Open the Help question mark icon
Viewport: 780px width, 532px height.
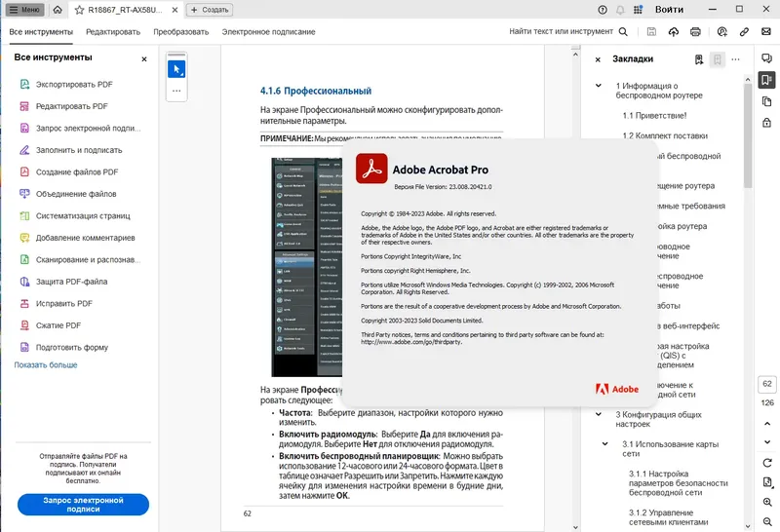tap(603, 10)
